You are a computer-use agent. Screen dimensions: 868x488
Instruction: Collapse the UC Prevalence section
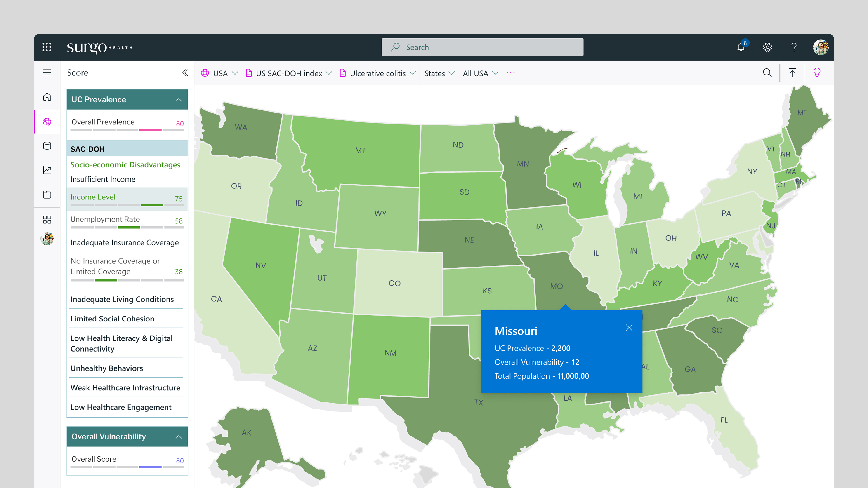[179, 100]
